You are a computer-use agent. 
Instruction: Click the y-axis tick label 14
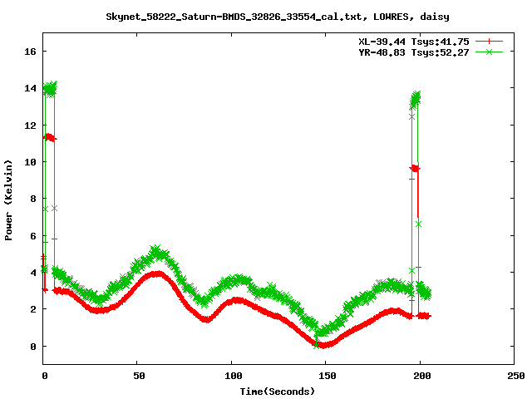tap(30, 88)
